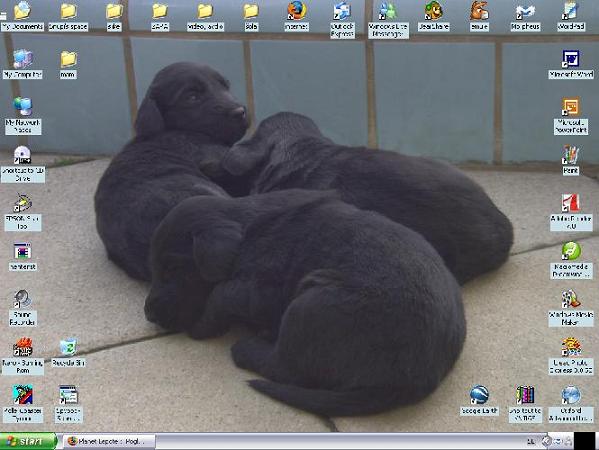Launch the BearShare shortcut
The width and height of the screenshot is (599, 450).
point(434,16)
